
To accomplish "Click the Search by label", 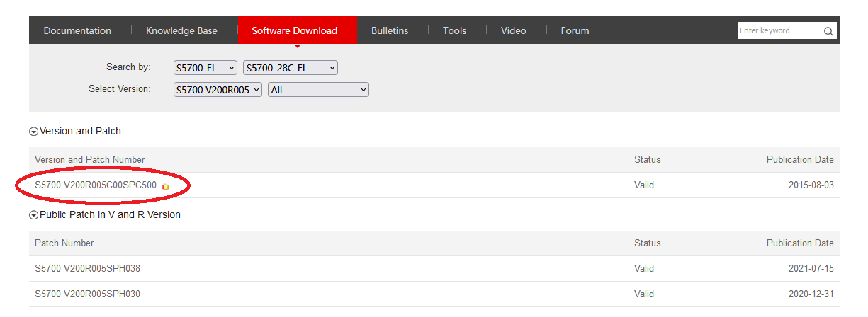I will coord(128,67).
